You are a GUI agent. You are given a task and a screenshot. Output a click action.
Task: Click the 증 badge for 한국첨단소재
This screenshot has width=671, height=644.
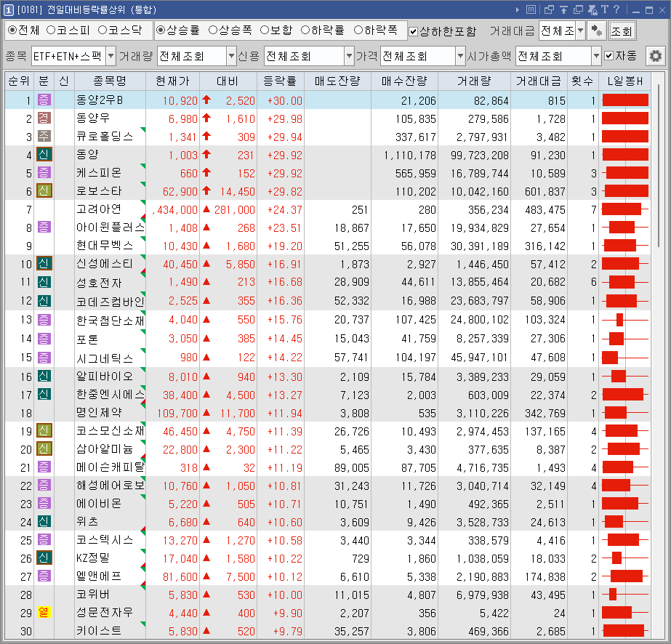[x=44, y=320]
